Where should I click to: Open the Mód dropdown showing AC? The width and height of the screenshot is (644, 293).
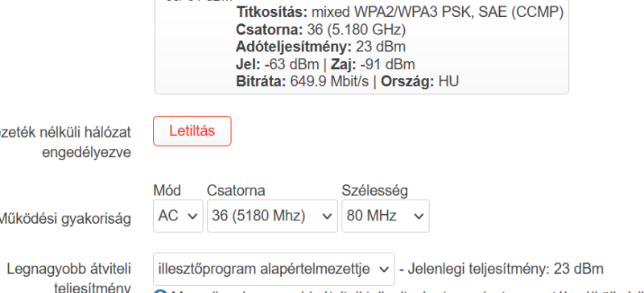tap(178, 216)
